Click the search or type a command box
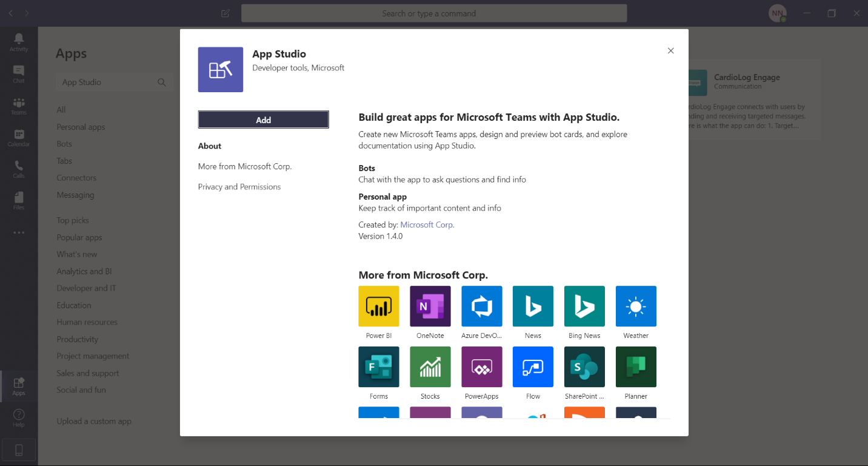 point(433,13)
